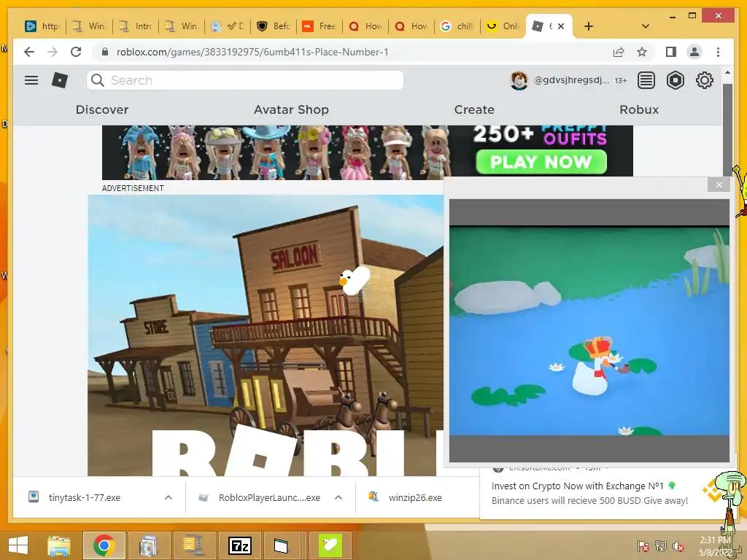Switch to the first 'http' tab
This screenshot has width=747, height=560.
[x=42, y=26]
